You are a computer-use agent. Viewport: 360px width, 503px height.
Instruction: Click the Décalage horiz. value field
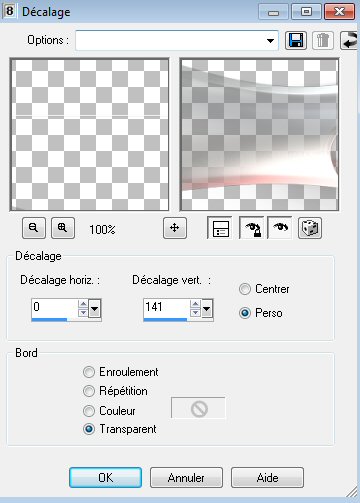pyautogui.click(x=54, y=307)
